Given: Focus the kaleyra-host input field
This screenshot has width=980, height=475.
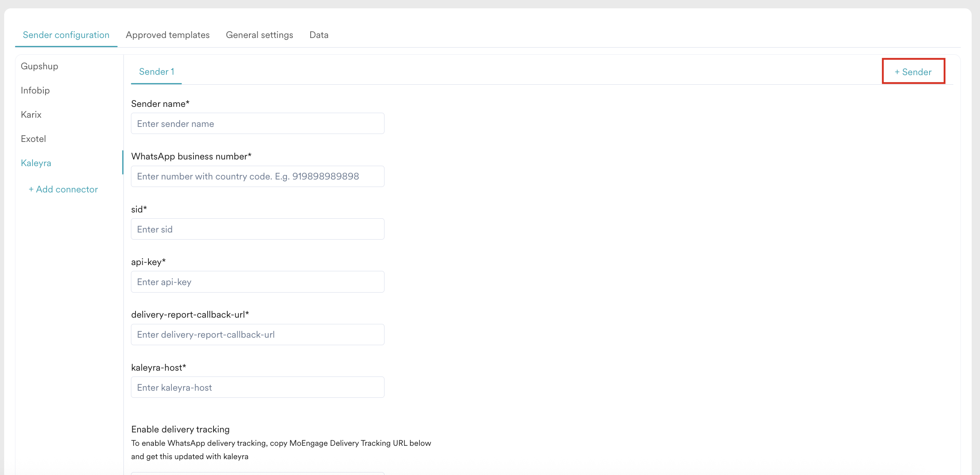Looking at the screenshot, I should [x=257, y=387].
